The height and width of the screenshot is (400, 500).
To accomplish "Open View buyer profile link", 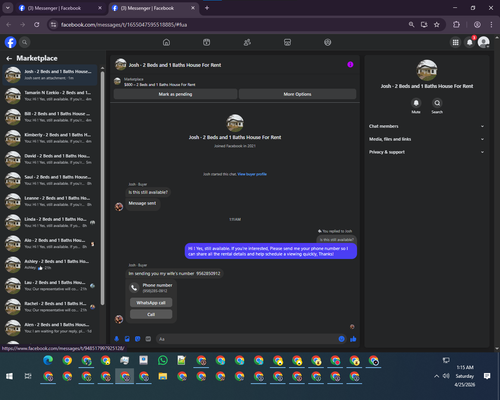I will (x=252, y=174).
